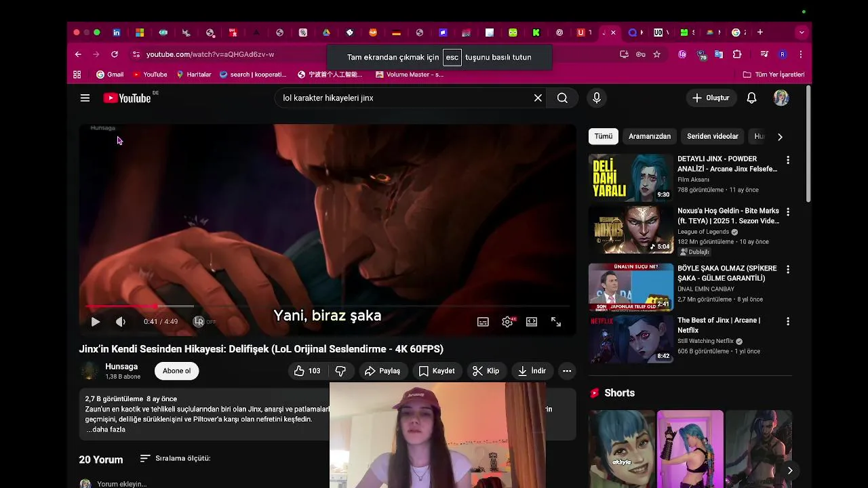Open video player settings gear

(507, 322)
